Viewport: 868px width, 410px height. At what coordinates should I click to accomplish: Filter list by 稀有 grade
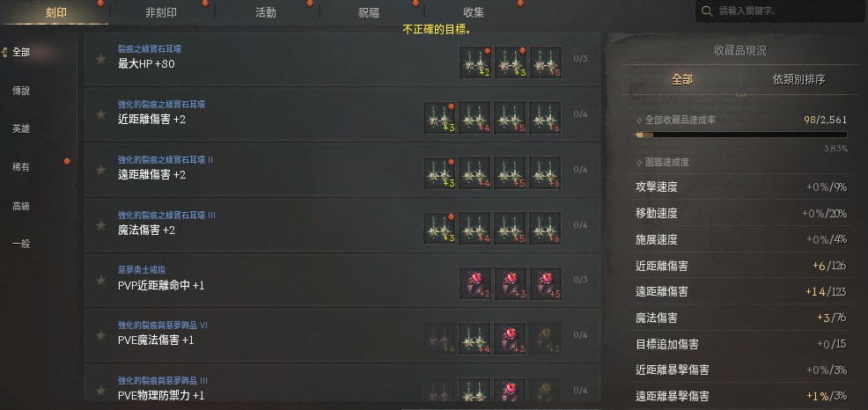point(21,167)
